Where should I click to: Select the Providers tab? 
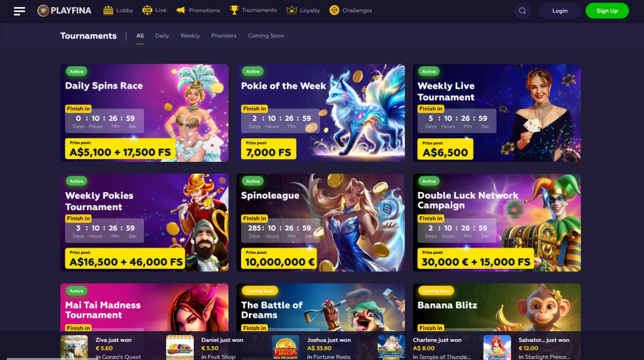pos(224,36)
